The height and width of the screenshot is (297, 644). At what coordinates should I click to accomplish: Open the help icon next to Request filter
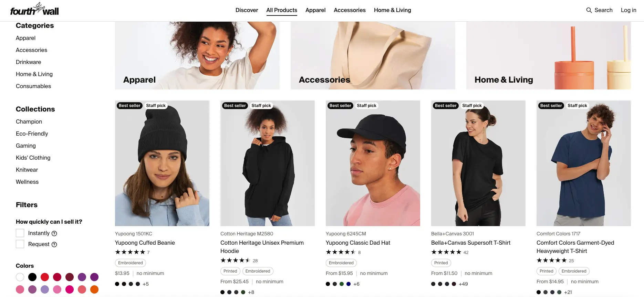[x=55, y=244]
